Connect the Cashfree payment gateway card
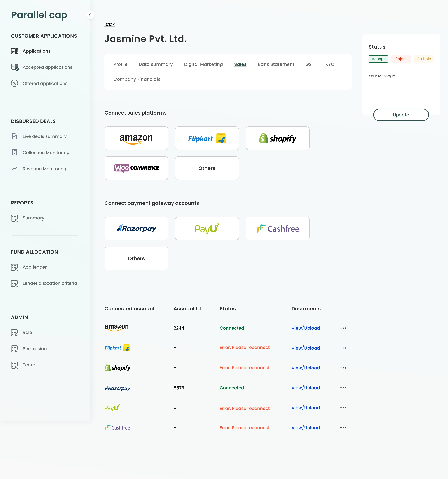The height and width of the screenshot is (479, 448). tap(278, 228)
